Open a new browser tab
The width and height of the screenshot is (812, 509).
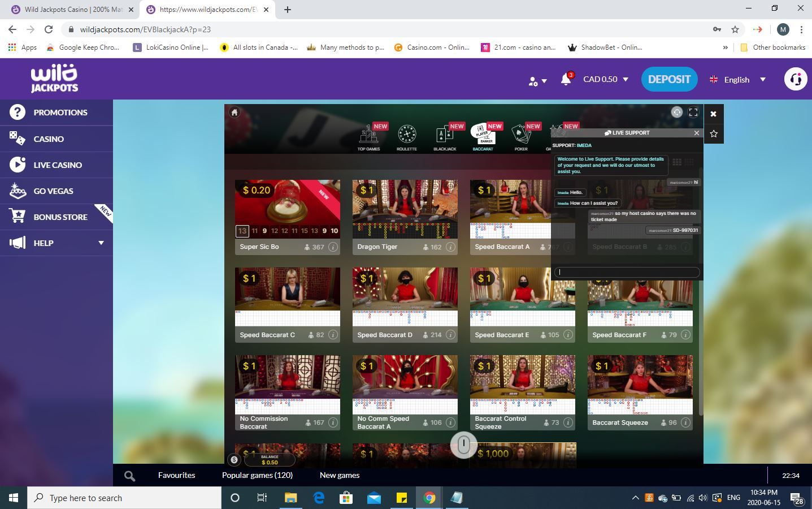coord(287,9)
